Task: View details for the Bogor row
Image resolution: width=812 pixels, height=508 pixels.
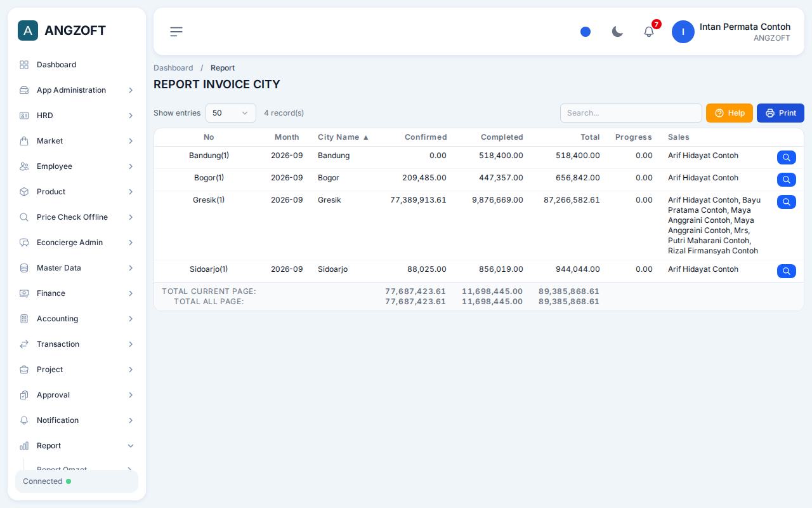Action: [787, 180]
